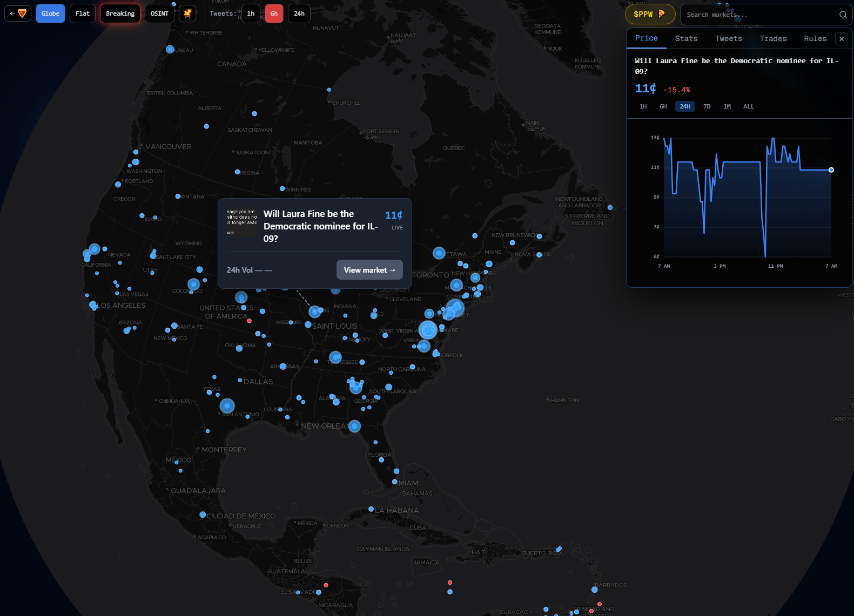Click the back arrow pizza logo button
This screenshot has height=616, width=854.
(x=18, y=13)
